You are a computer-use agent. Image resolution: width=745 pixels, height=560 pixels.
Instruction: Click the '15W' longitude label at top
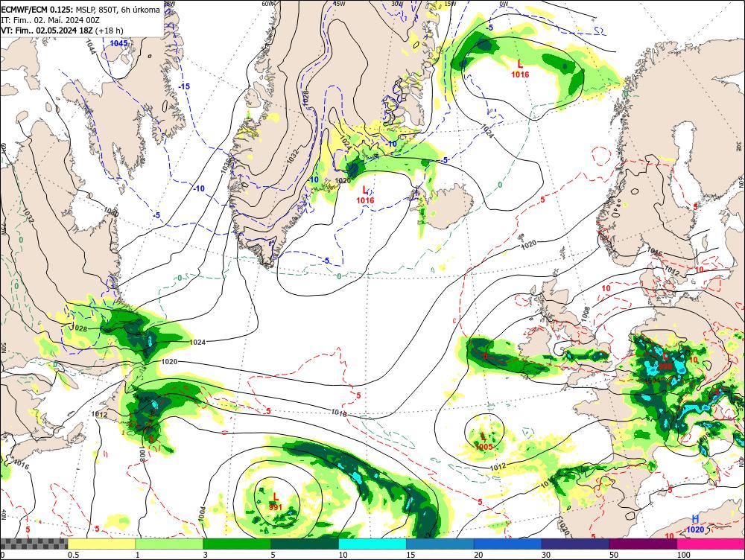(x=450, y=3)
